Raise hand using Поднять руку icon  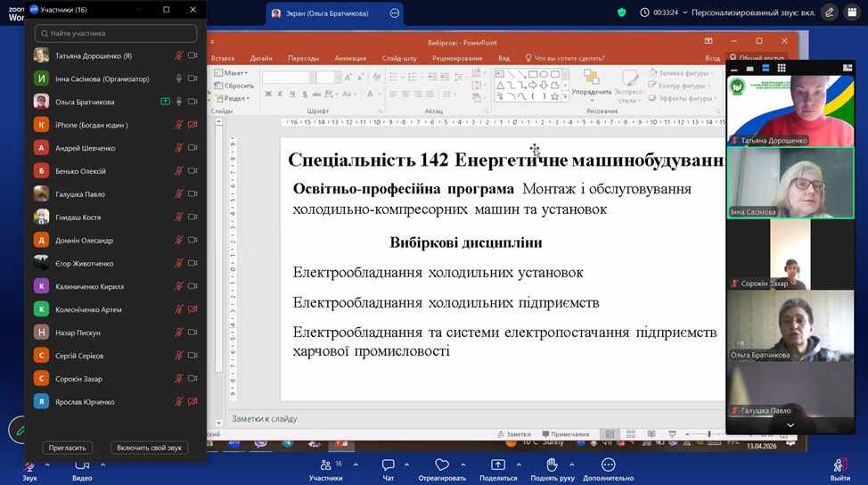tap(552, 465)
